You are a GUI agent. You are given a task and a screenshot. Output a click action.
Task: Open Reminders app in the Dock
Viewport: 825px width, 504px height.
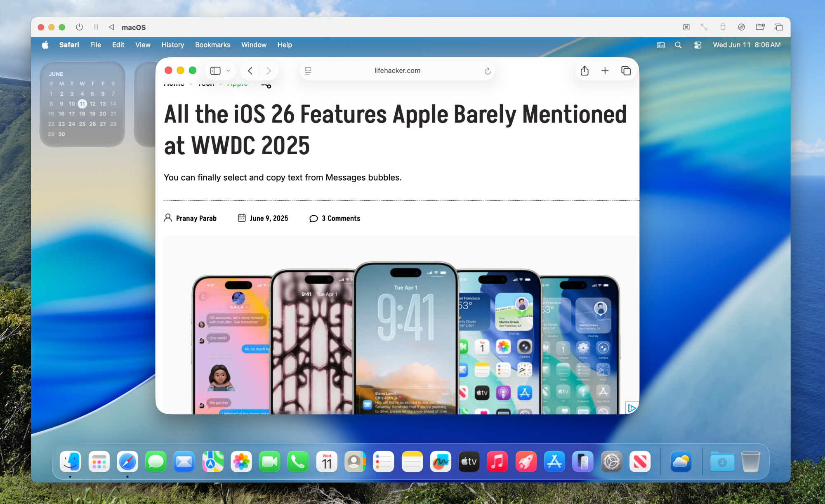pyautogui.click(x=384, y=462)
